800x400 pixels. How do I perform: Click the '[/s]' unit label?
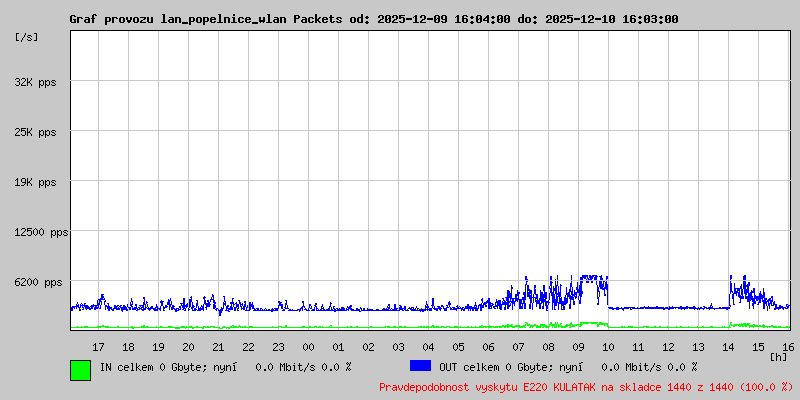[x=27, y=37]
